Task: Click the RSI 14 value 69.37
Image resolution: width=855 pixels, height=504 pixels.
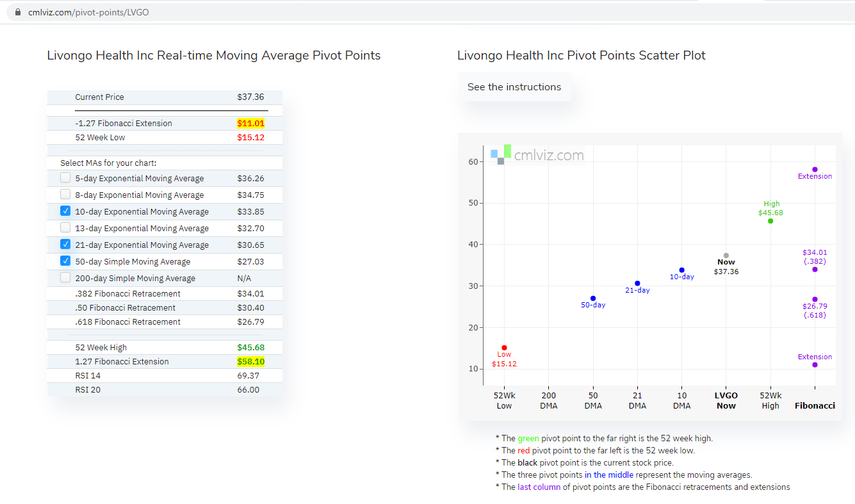Action: [248, 376]
